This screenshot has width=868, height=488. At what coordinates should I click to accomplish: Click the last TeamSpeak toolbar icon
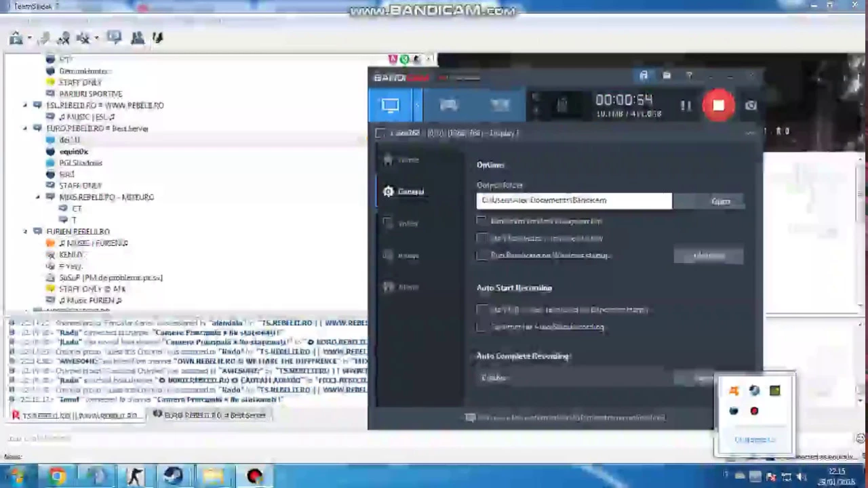[x=158, y=38]
